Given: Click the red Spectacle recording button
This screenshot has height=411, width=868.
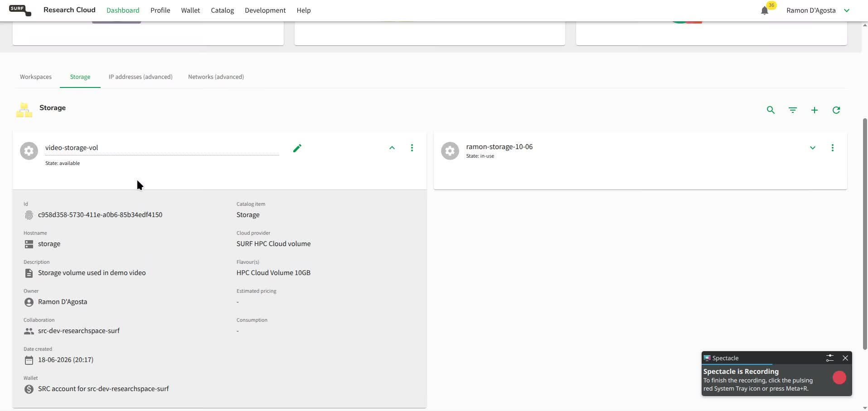Looking at the screenshot, I should coord(839,378).
